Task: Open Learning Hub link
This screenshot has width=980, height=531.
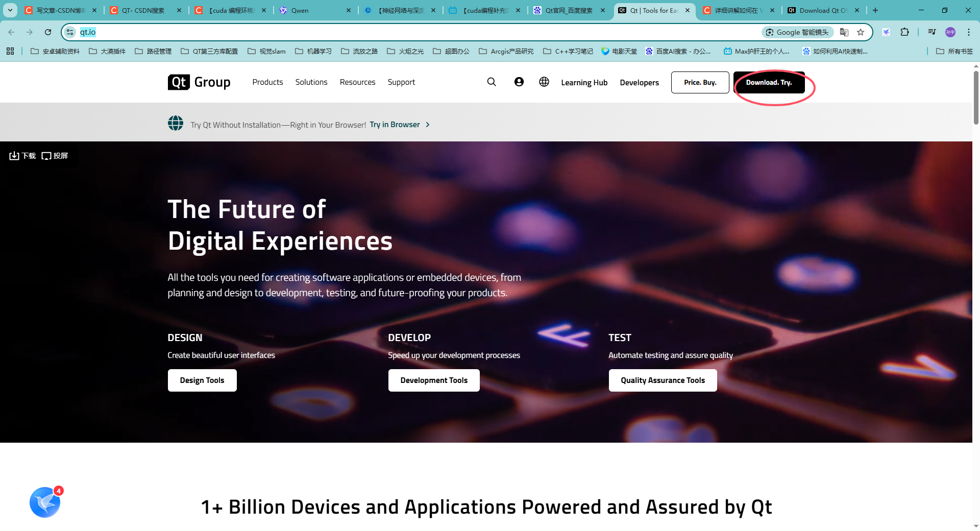Action: [584, 83]
